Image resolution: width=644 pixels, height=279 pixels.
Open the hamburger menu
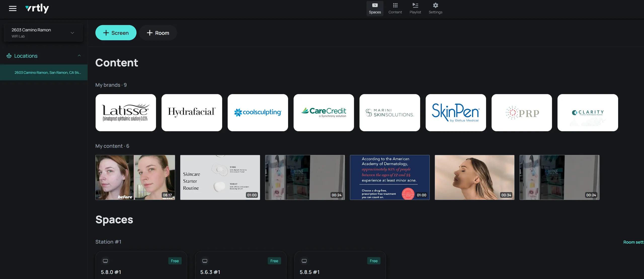(x=13, y=9)
